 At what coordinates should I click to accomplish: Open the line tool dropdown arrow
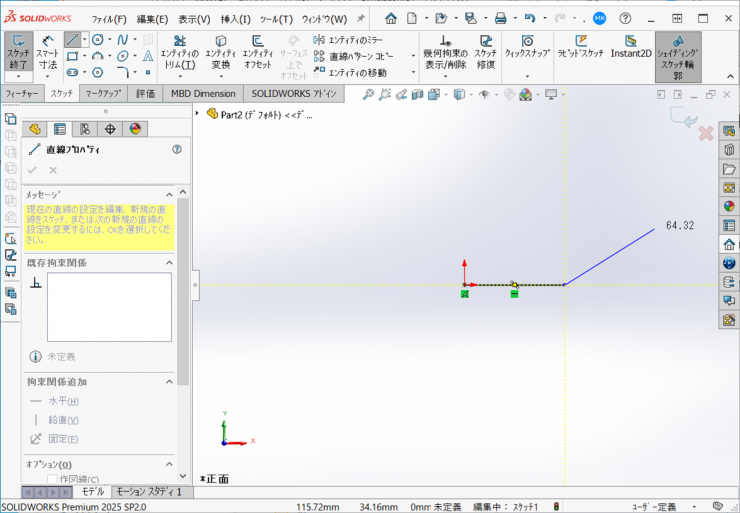tap(85, 39)
